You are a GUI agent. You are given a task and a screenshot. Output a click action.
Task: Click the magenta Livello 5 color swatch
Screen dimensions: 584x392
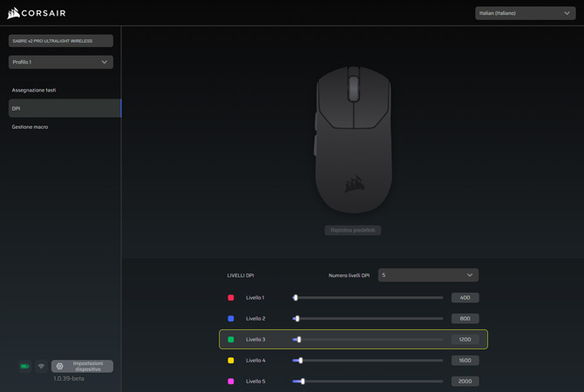point(231,382)
